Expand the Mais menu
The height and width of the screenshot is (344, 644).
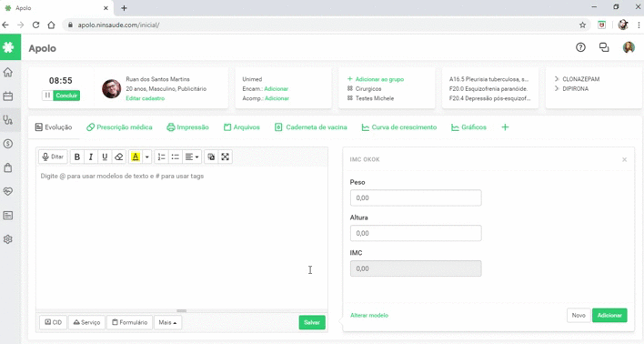point(167,323)
